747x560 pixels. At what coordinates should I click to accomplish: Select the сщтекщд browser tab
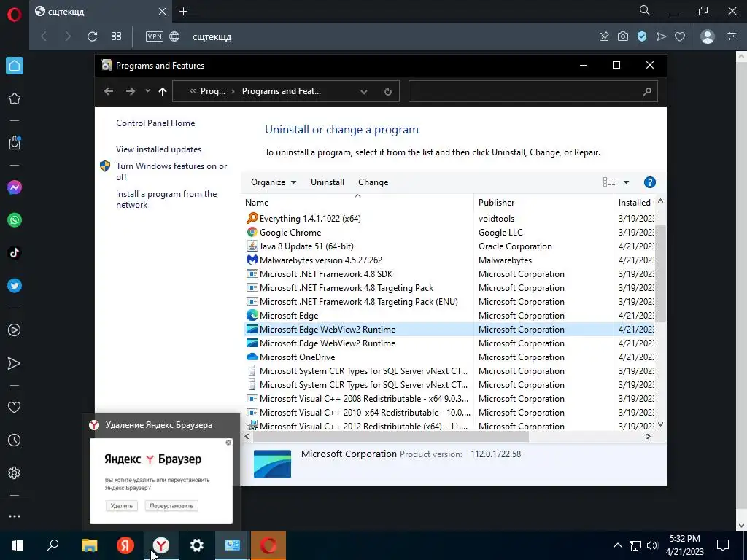(100, 12)
